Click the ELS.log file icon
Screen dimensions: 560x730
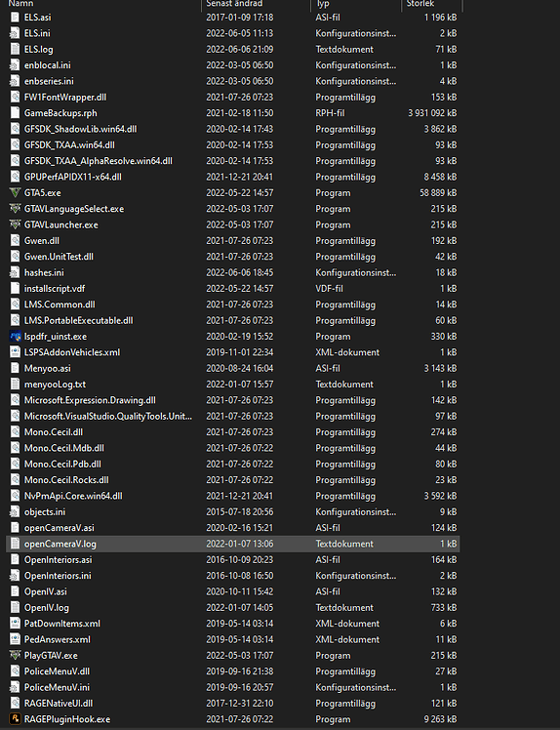click(x=16, y=49)
